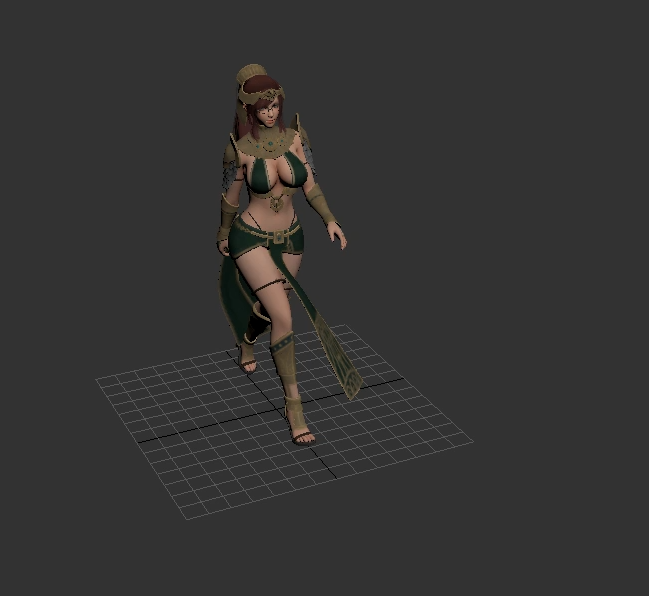Click the rightmost corner of the grid
Image resolution: width=649 pixels, height=596 pixels.
tap(472, 438)
